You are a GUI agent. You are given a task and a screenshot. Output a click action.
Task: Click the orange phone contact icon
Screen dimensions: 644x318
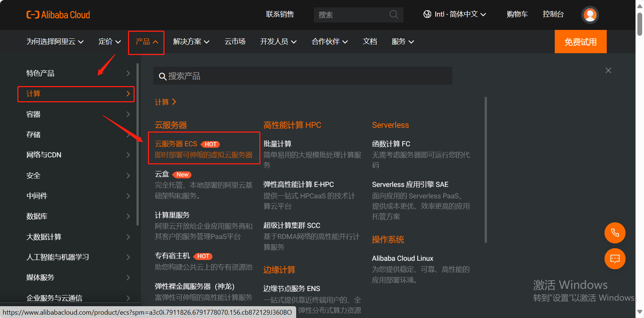615,233
